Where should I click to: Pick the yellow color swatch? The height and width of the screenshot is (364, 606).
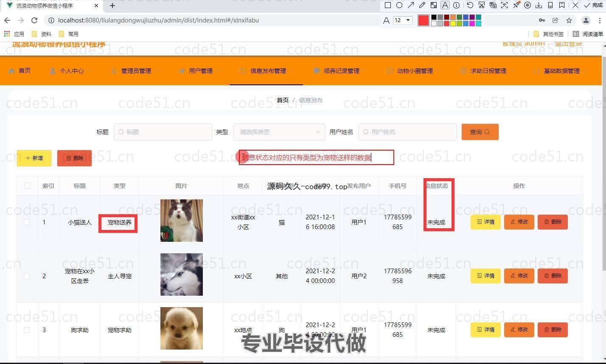(453, 23)
